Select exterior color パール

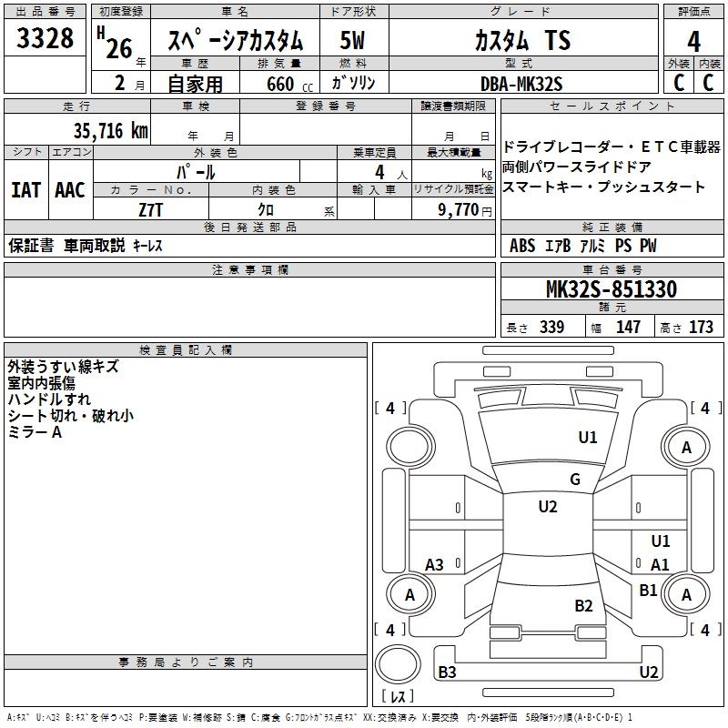point(196,172)
